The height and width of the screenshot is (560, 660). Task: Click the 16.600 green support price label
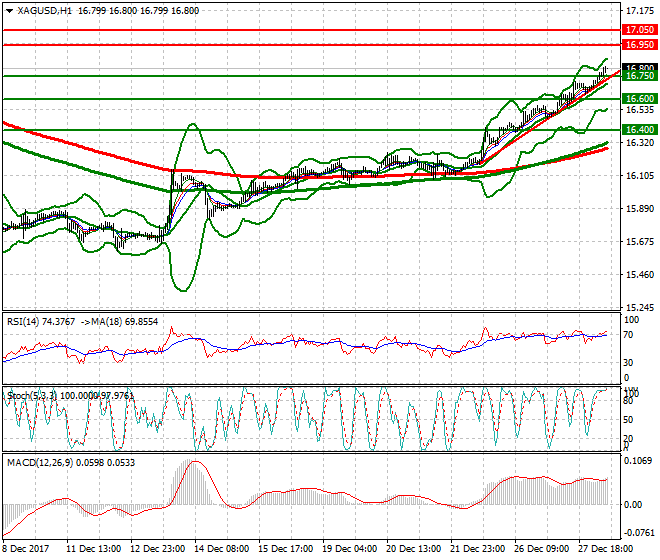639,99
